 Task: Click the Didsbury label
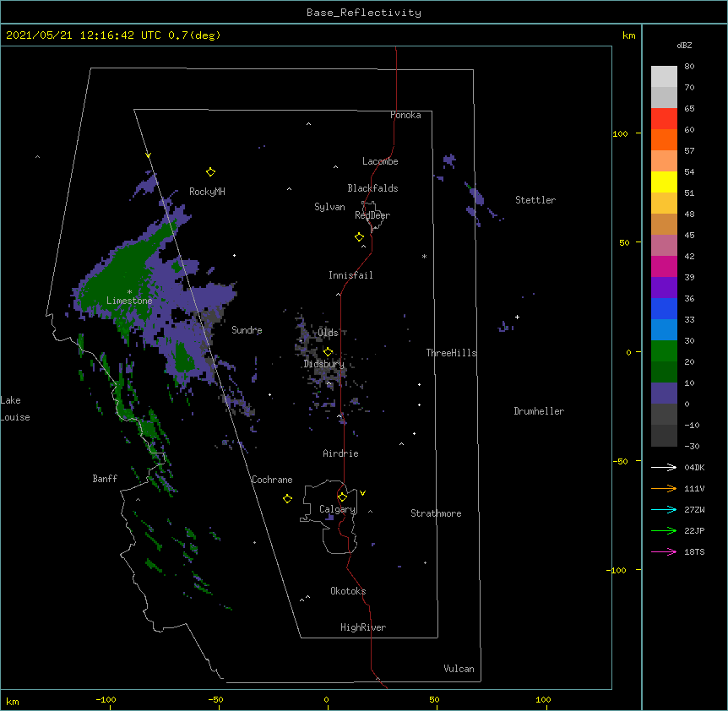pyautogui.click(x=324, y=364)
